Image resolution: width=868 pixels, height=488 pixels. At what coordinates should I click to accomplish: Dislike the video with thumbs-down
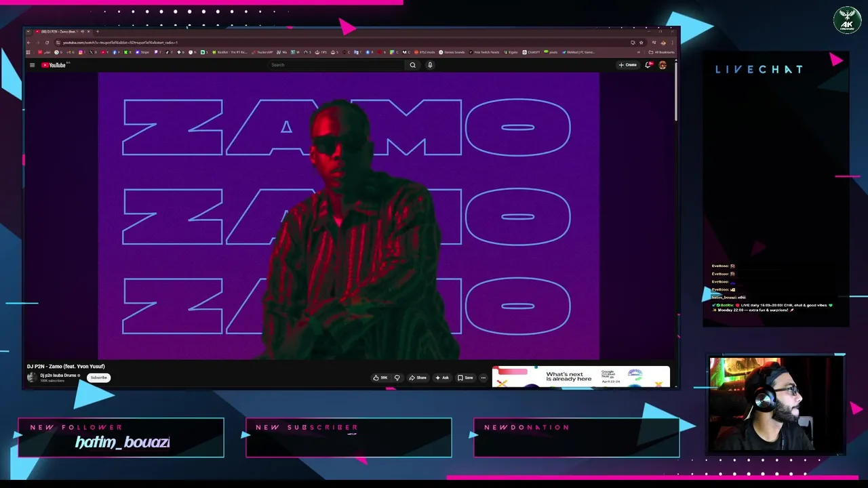(397, 378)
